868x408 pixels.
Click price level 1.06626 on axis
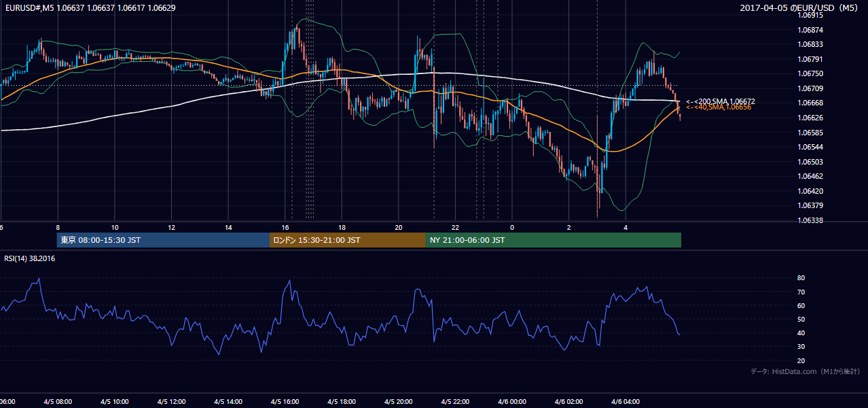tap(810, 118)
